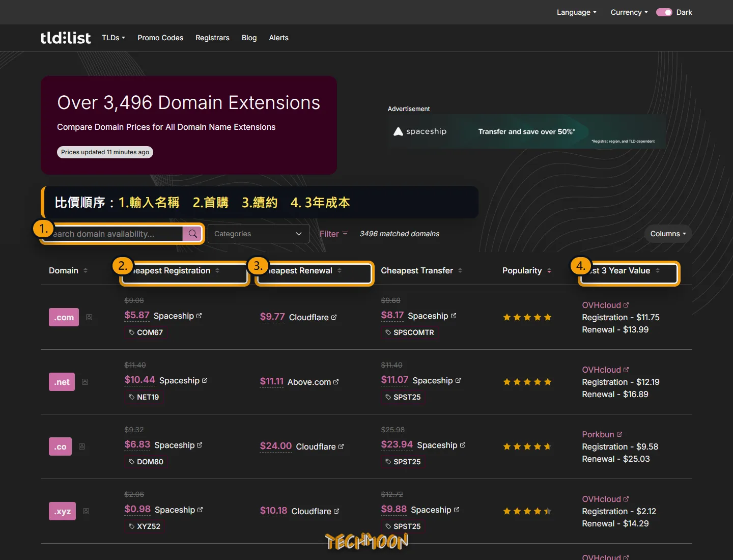Open the small info icon beside .xyz
Viewport: 733px width, 560px height.
coord(86,511)
